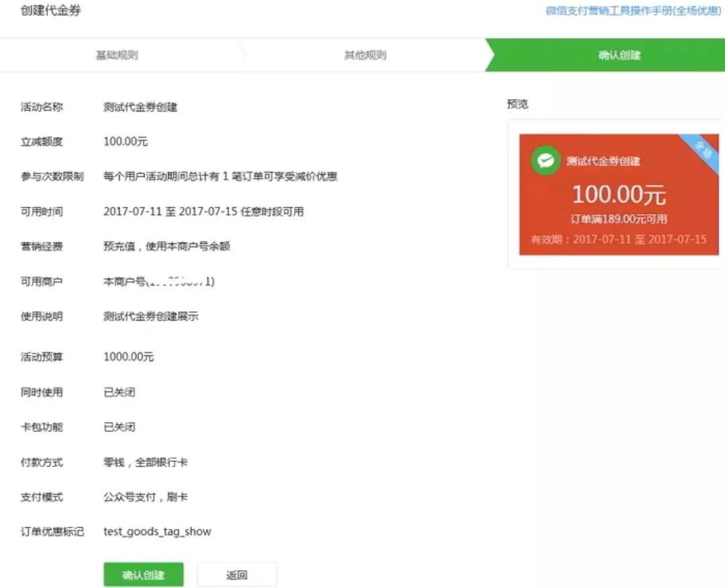Screen dimensions: 725x588
Task: Click the coupon validity 有效期 date line
Action: [619, 239]
